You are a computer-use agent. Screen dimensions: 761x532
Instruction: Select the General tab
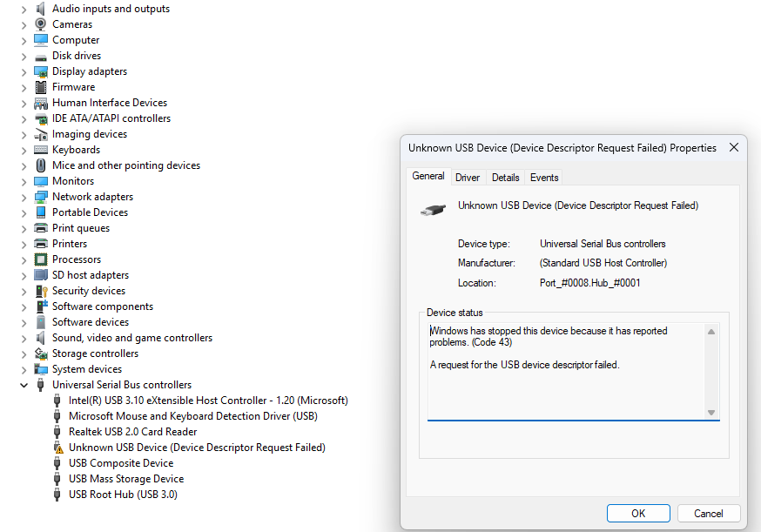click(x=428, y=176)
